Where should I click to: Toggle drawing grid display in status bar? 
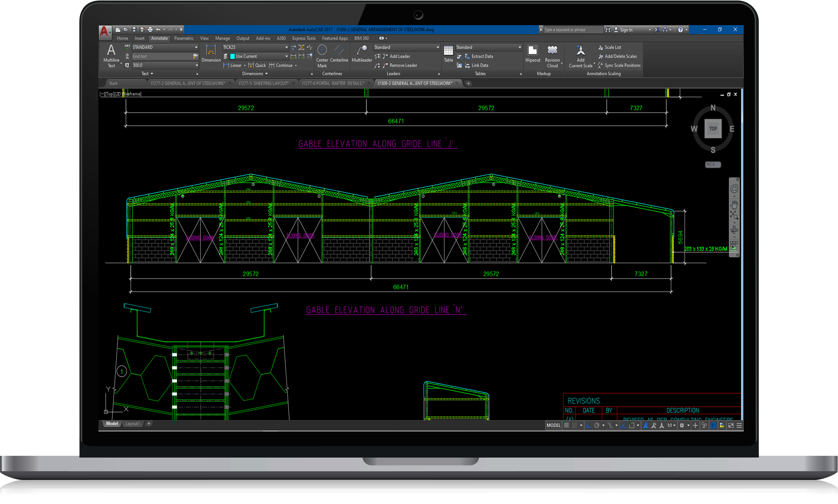click(x=566, y=425)
